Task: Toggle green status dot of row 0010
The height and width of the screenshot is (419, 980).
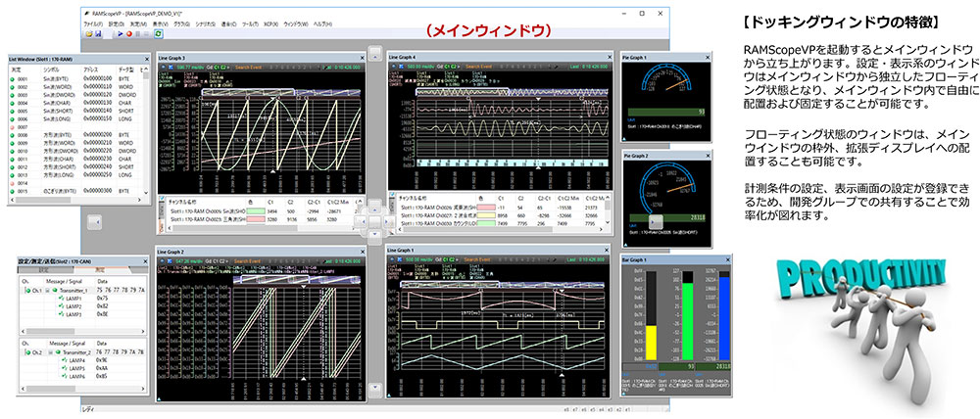Action: pos(12,151)
